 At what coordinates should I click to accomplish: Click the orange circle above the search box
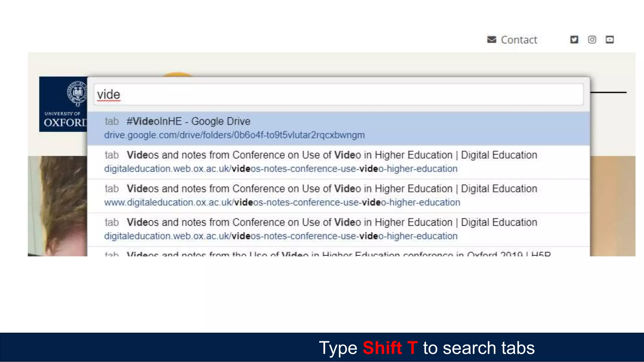click(177, 74)
